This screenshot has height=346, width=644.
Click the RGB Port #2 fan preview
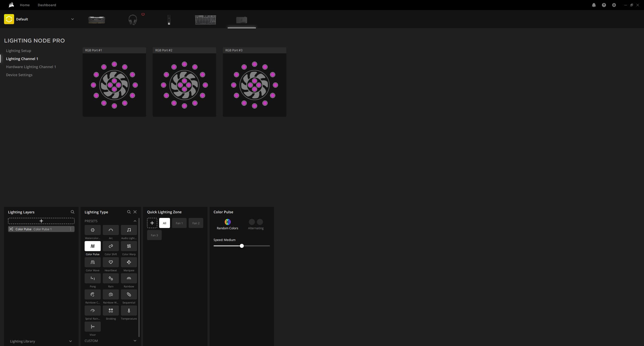point(184,85)
